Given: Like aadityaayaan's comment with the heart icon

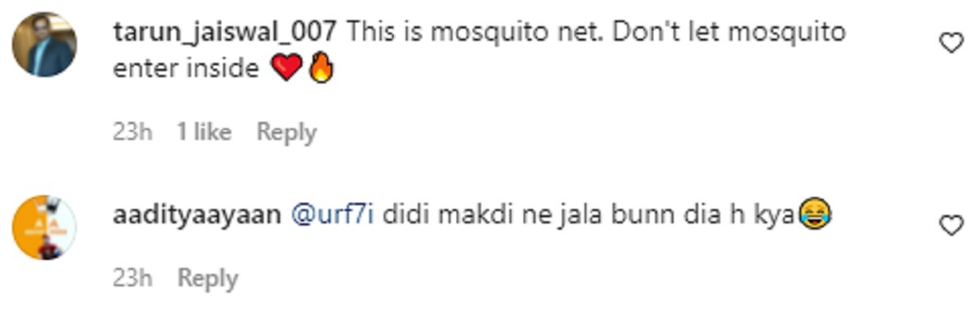Looking at the screenshot, I should click(952, 225).
